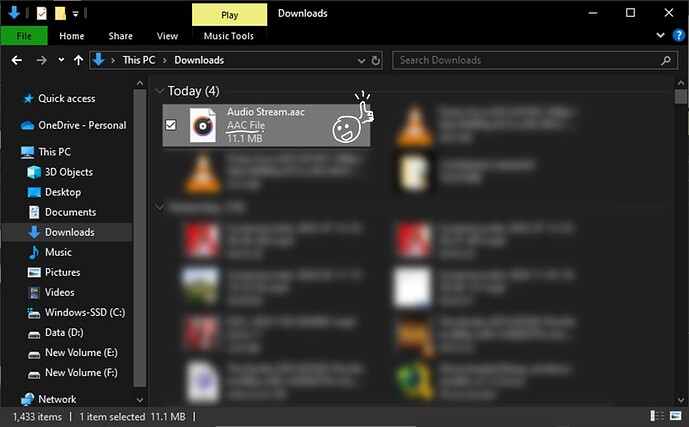The height and width of the screenshot is (427, 689).
Task: Collapse the Today group chevron
Action: point(159,91)
